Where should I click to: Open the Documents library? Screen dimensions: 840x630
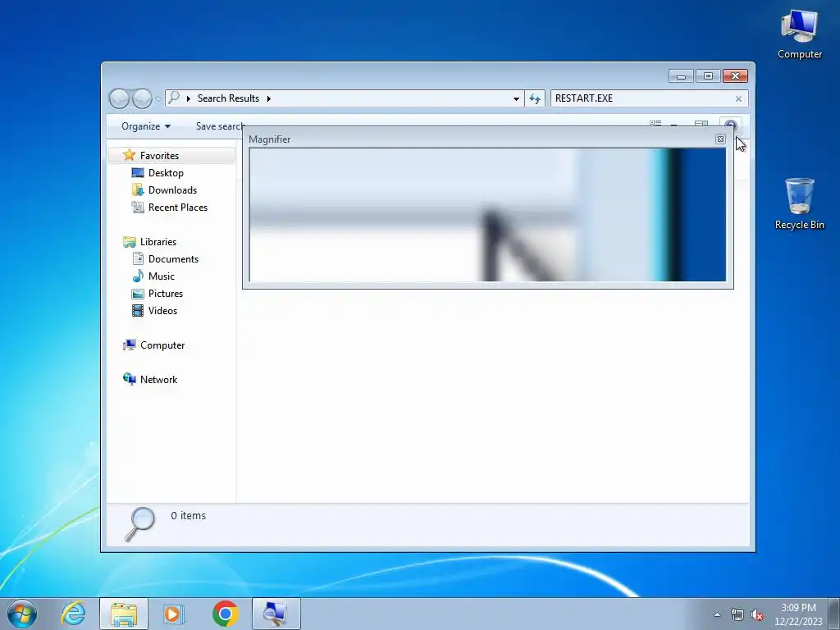pyautogui.click(x=173, y=258)
